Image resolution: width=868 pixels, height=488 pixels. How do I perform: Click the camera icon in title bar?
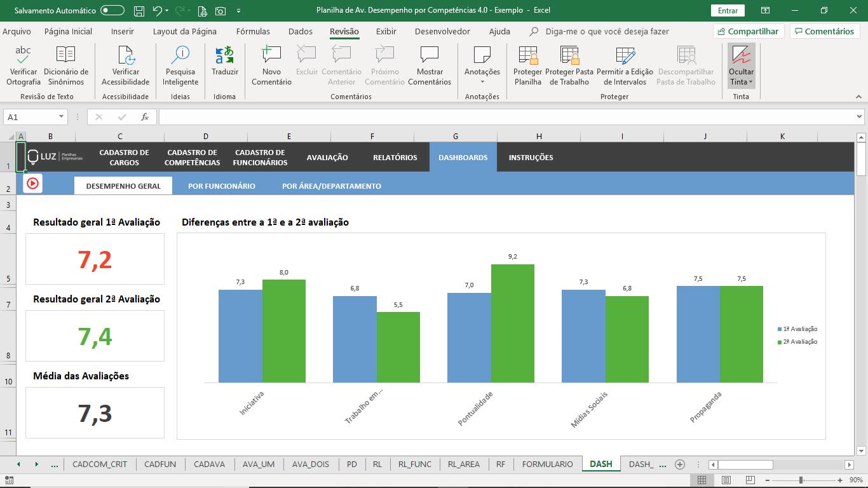pyautogui.click(x=220, y=11)
